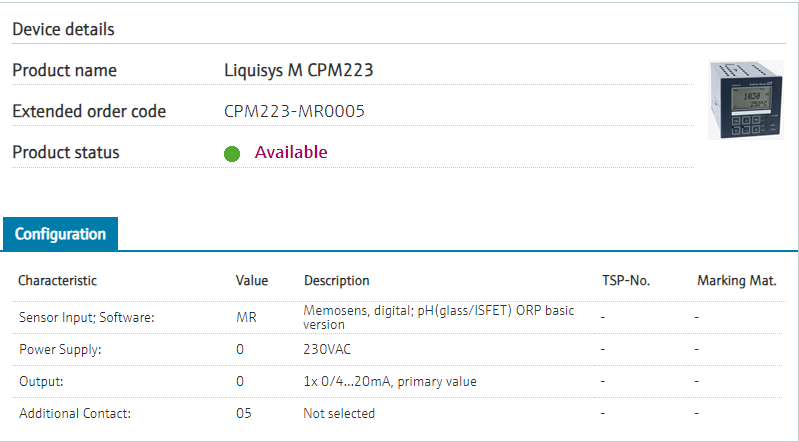The height and width of the screenshot is (442, 799).
Task: Click the Characteristic column header
Action: (x=58, y=281)
